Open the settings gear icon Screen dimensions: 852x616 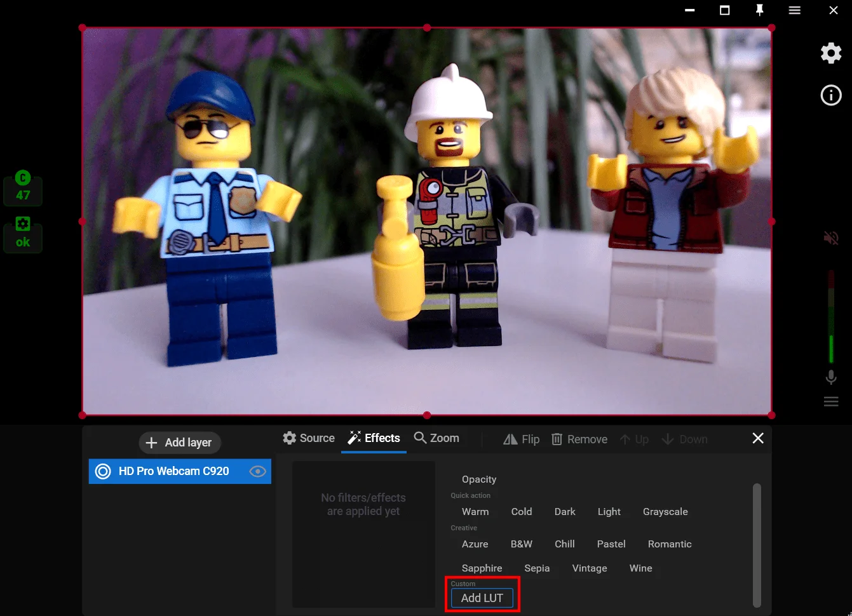pos(831,53)
